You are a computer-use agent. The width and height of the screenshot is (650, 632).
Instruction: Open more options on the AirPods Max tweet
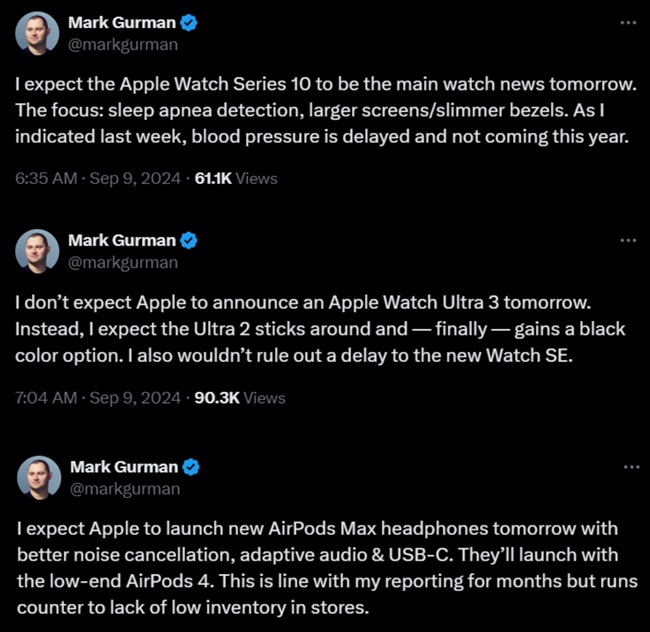click(x=628, y=467)
